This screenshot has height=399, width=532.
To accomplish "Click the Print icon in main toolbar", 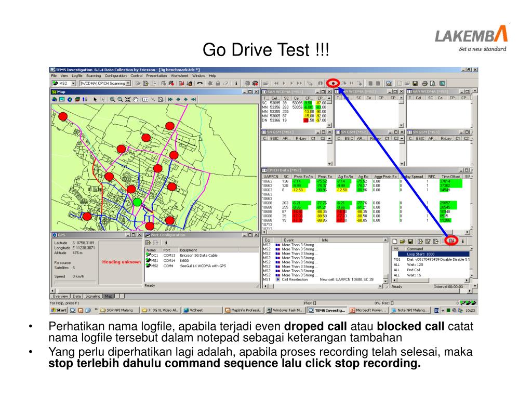I will [424, 83].
